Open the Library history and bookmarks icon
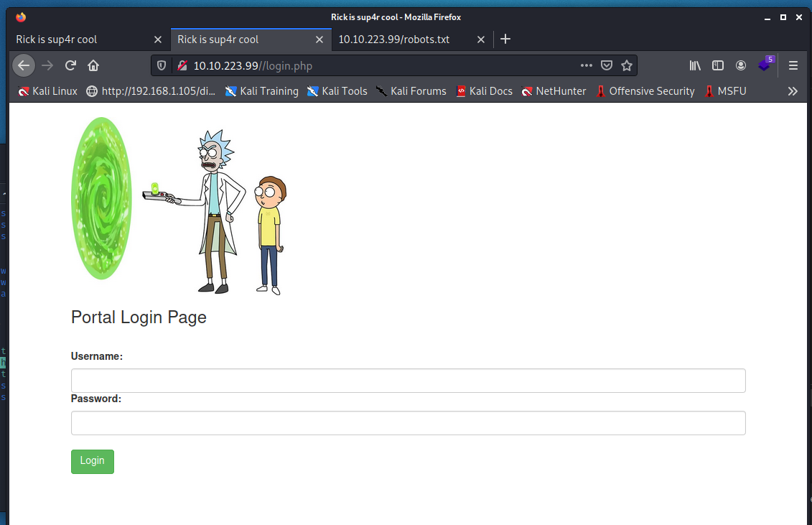Screen dimensions: 812x525 (x=695, y=65)
